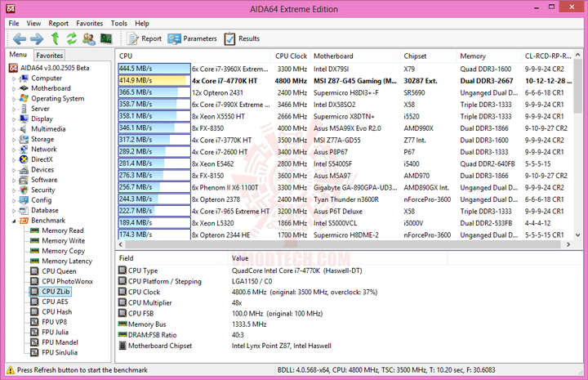Sort by the Motherboard column header
Viewport: 588px width, 380px height.
click(355, 56)
